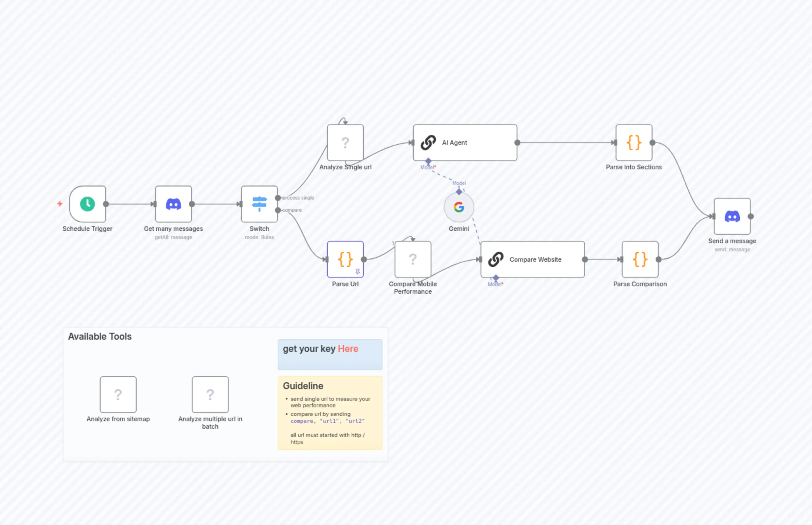Click the lightning bolt beside Schedule Trigger

(x=60, y=204)
